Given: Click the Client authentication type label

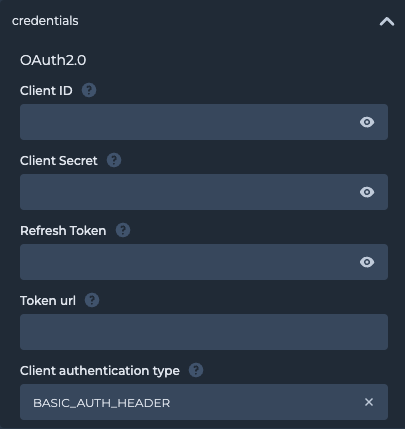Looking at the screenshot, I should [100, 371].
